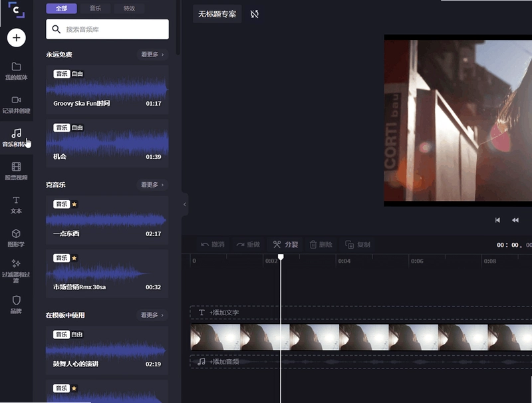
Task: Click star icon on 一点东西 track
Action: 74,204
